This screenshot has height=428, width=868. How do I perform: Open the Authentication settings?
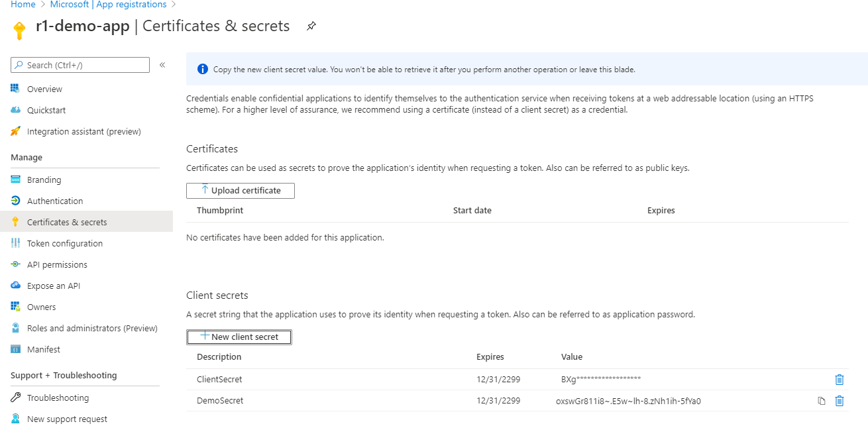point(55,201)
